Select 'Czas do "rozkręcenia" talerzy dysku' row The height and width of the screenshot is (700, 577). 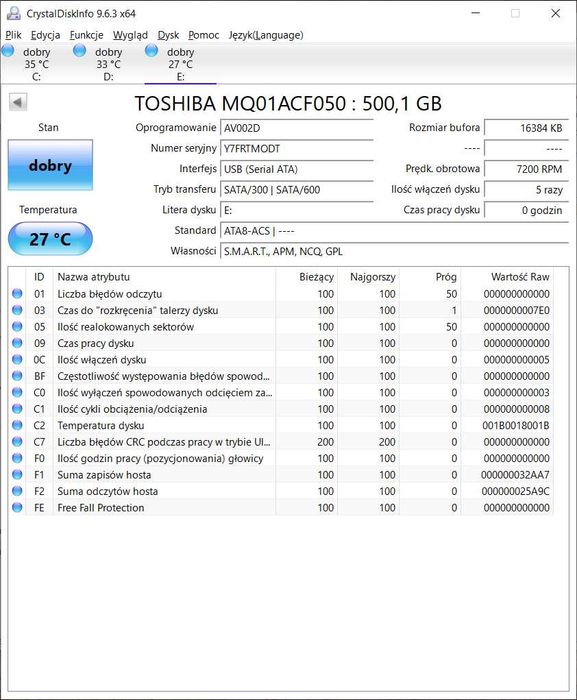(x=281, y=310)
